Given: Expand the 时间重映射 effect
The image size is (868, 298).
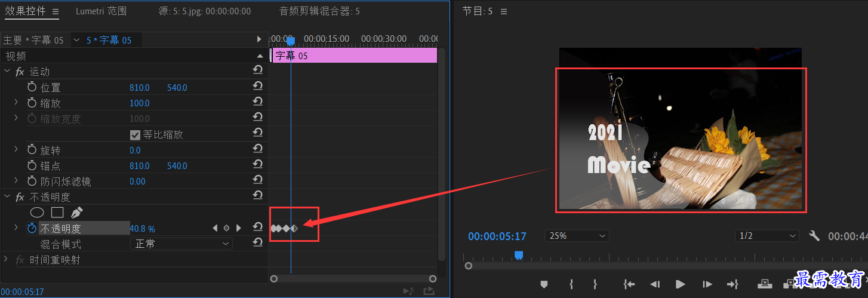Looking at the screenshot, I should 7,259.
